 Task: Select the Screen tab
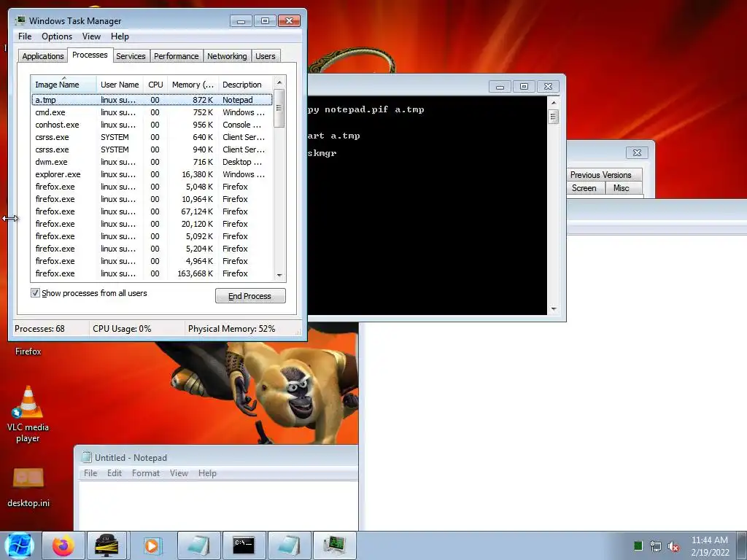(584, 188)
